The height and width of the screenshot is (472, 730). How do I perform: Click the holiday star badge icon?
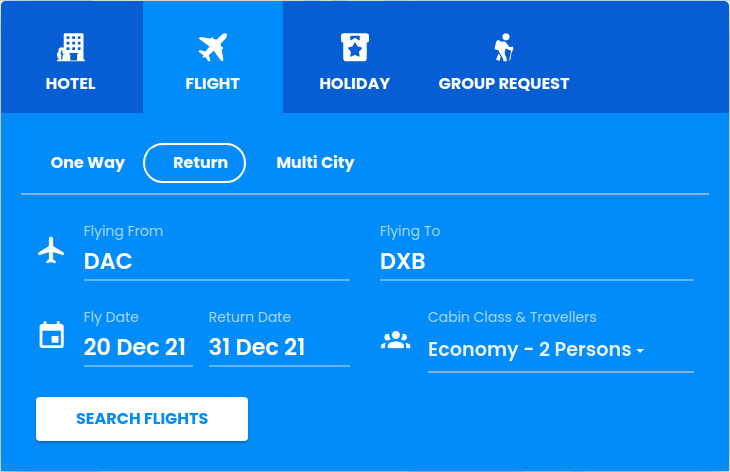point(355,47)
